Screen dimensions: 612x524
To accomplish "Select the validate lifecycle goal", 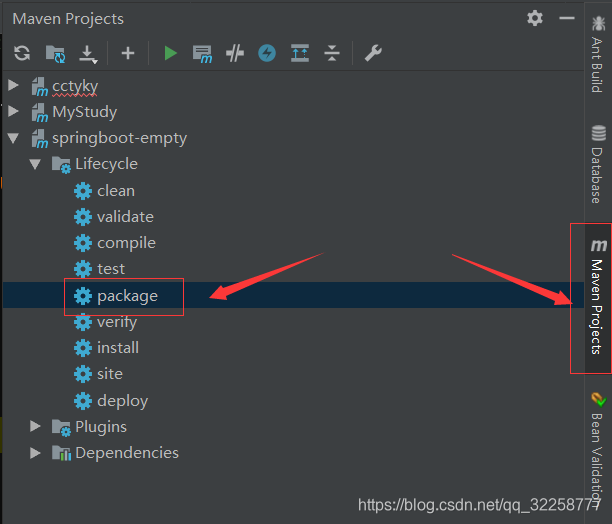I will (125, 217).
